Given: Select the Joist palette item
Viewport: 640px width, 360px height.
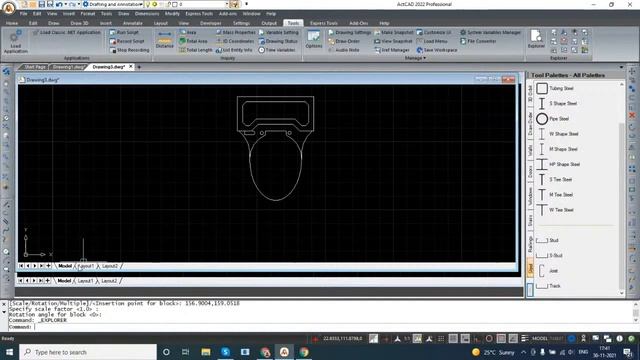Looking at the screenshot, I should (x=547, y=271).
